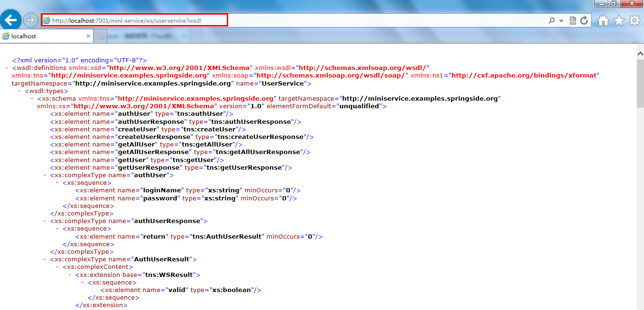Collapse the xs:complexContent node
644x310 pixels.
click(57, 267)
